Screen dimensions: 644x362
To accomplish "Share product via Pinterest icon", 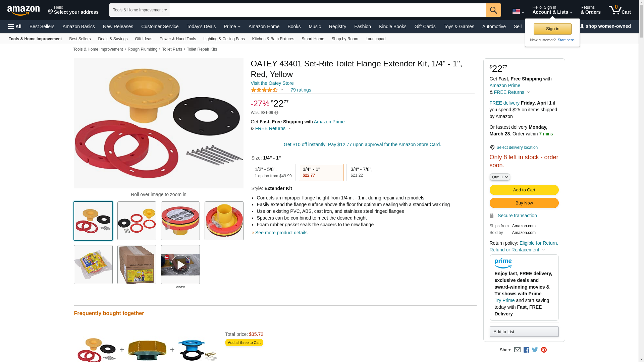I will (544, 350).
